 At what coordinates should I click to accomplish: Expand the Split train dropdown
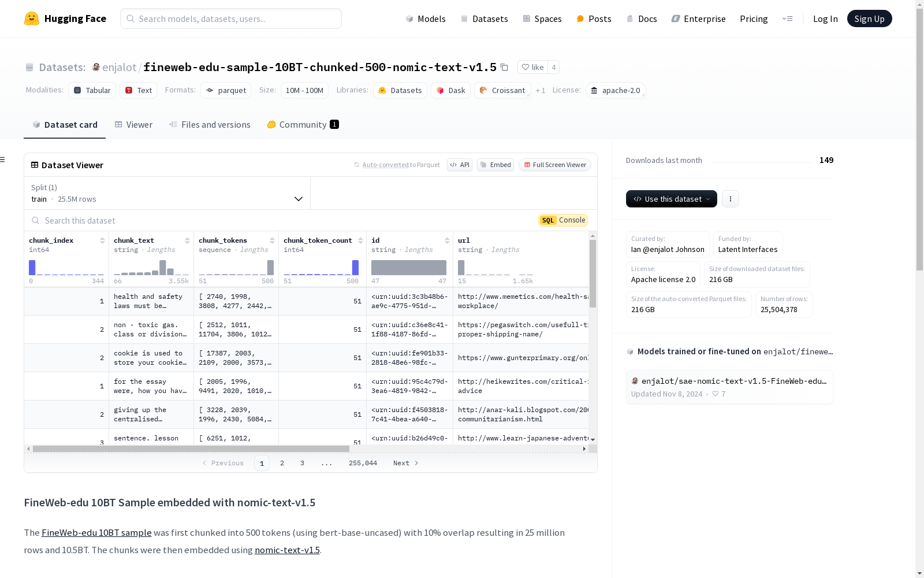click(x=167, y=193)
